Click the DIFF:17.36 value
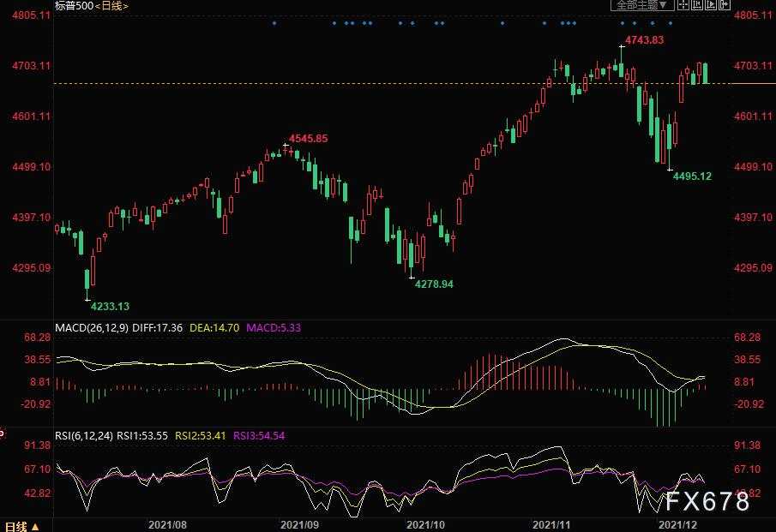Screen dimensions: 776x532 click(158, 328)
